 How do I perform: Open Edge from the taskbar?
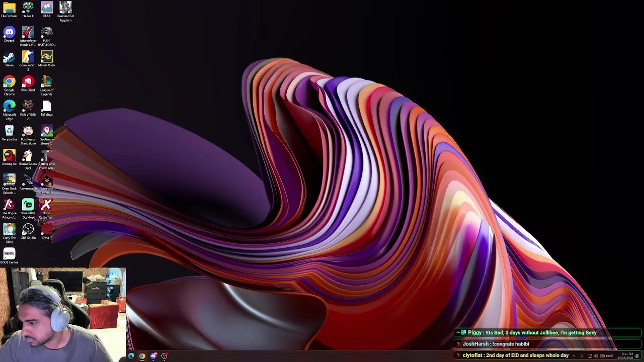coord(131,356)
